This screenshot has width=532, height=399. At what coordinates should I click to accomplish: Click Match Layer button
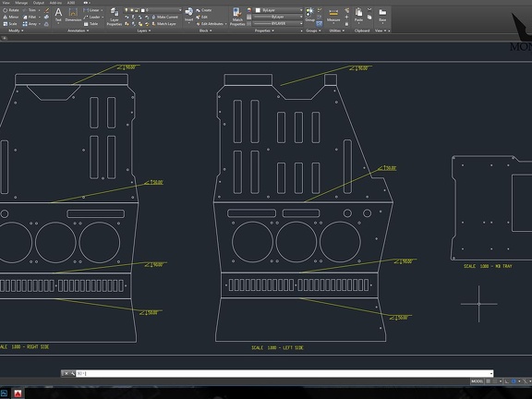pyautogui.click(x=163, y=24)
